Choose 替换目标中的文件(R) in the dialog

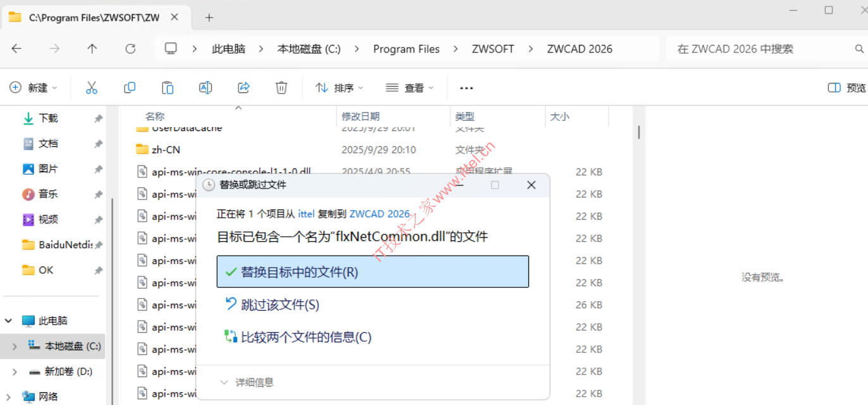[373, 271]
